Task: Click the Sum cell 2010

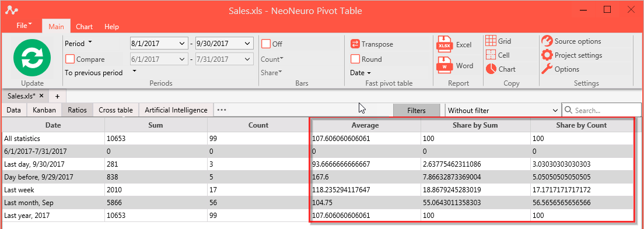Action: pyautogui.click(x=156, y=189)
